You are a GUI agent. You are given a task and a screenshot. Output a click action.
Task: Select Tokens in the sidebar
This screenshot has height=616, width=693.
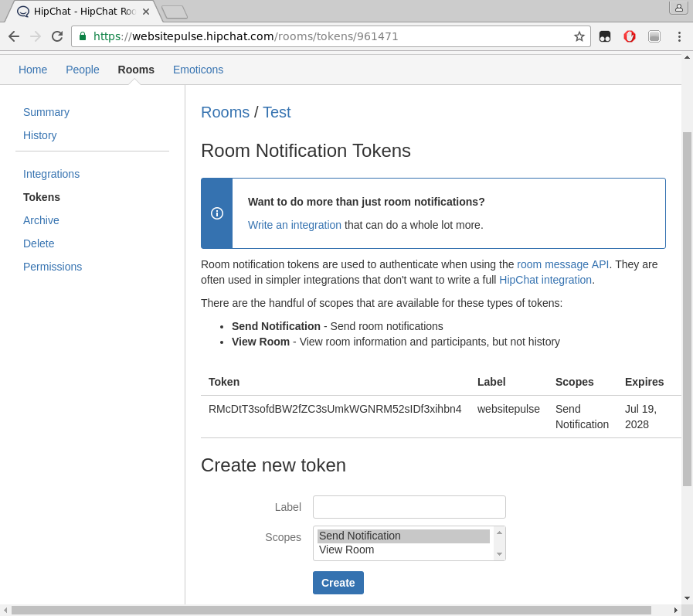click(x=42, y=197)
